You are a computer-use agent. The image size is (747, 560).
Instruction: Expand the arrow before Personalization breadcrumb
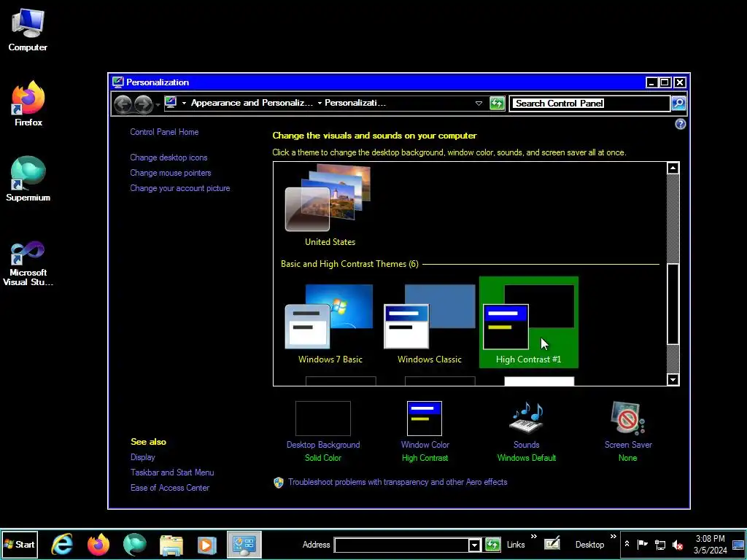pyautogui.click(x=320, y=103)
